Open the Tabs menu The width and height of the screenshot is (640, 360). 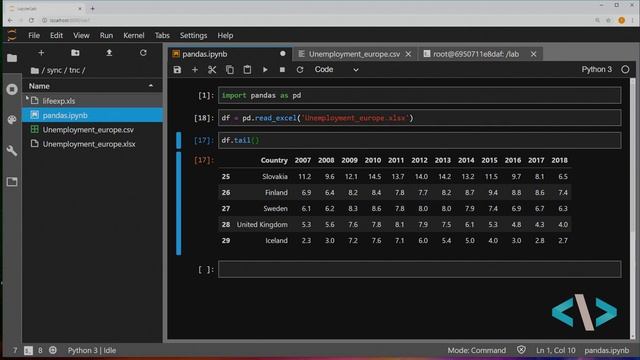click(x=162, y=36)
